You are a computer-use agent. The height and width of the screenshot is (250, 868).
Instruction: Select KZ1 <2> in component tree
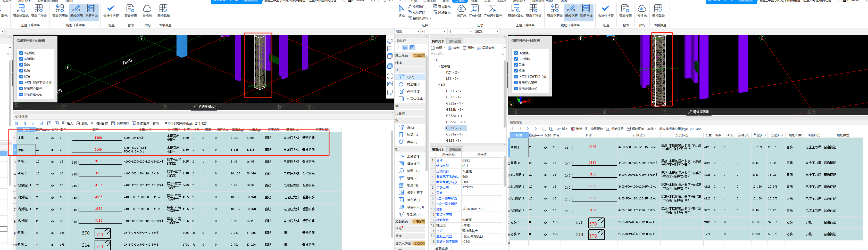pos(452,72)
